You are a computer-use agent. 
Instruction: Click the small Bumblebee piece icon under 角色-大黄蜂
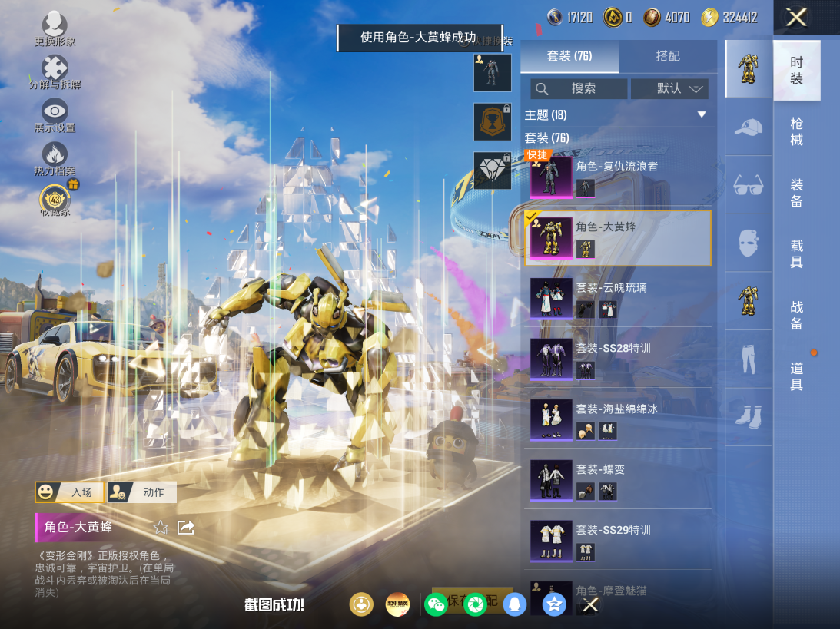[585, 249]
